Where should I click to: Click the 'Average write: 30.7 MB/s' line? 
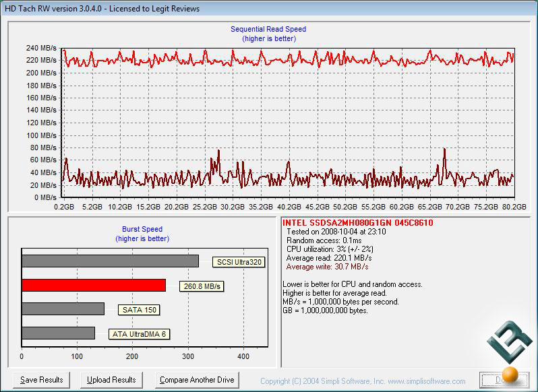pyautogui.click(x=328, y=267)
